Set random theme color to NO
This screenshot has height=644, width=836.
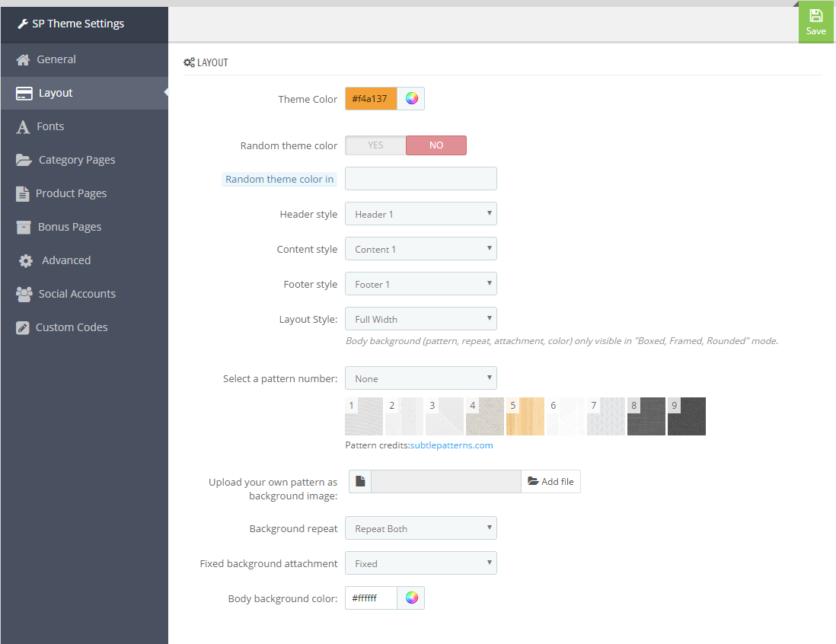(436, 145)
